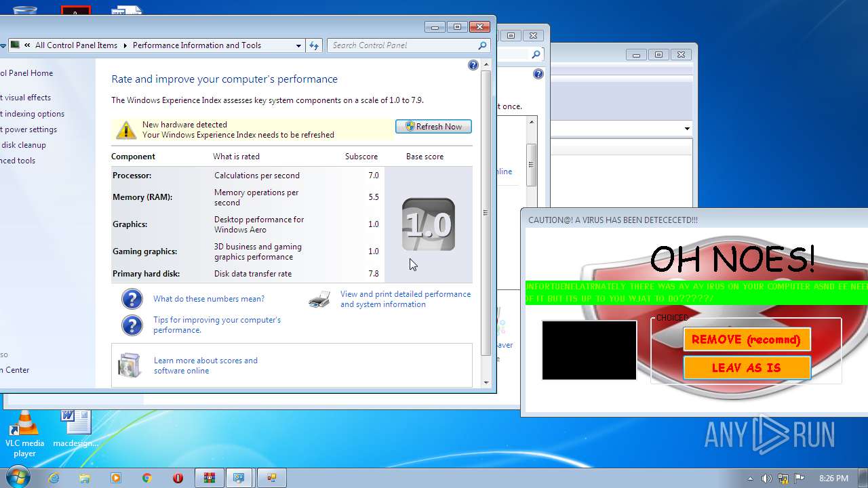Maximize the rear background window
Screen dimensions: 868x488
(658, 55)
